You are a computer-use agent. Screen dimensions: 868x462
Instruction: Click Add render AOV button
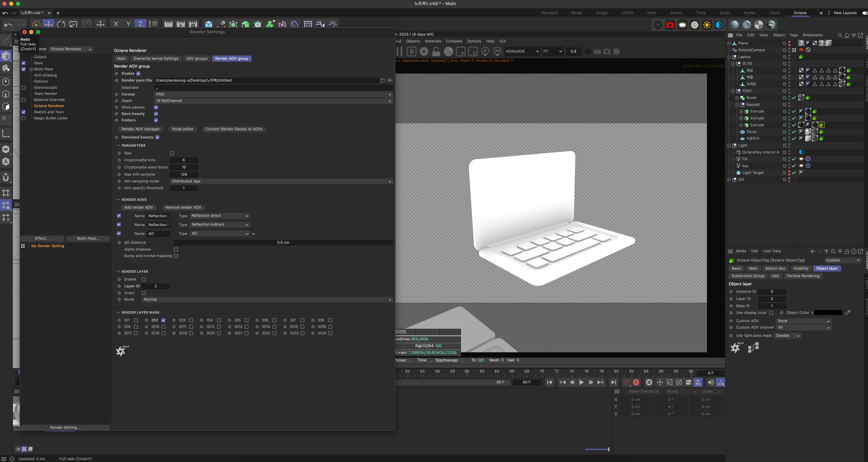pyautogui.click(x=138, y=207)
